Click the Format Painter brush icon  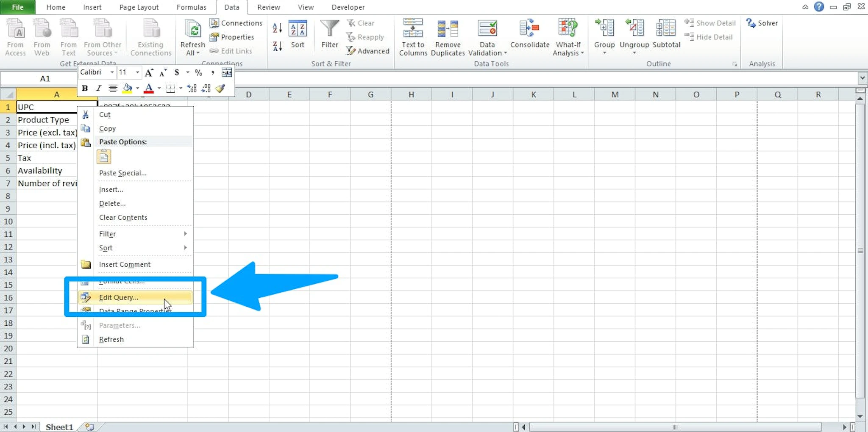[x=220, y=88]
